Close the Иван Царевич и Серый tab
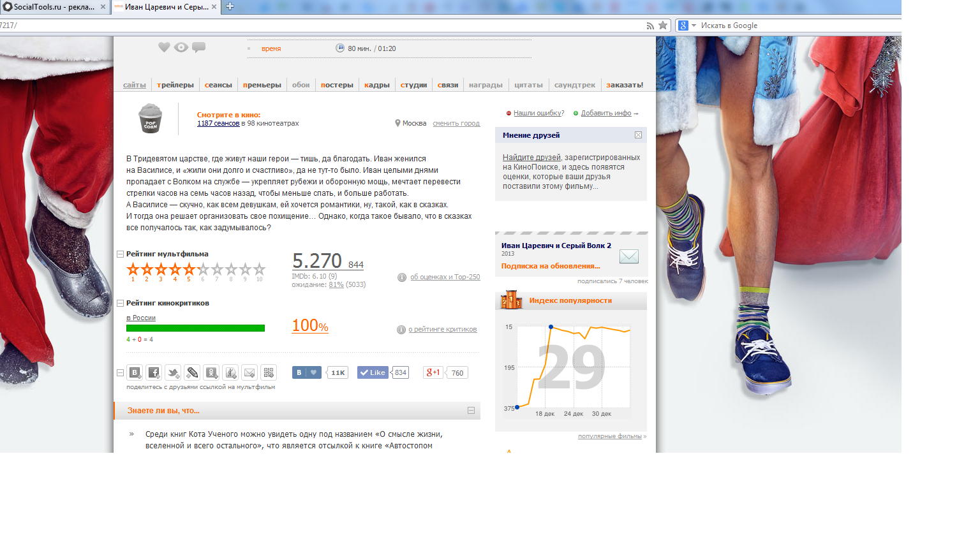The image size is (980, 551). 214,7
